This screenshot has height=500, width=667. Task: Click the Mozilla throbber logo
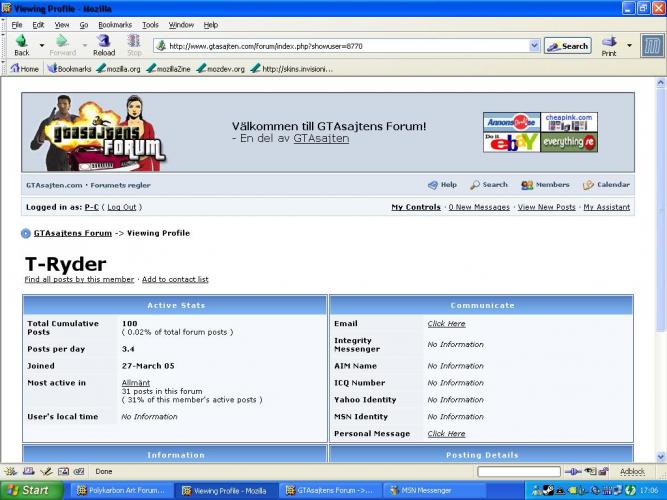(652, 45)
